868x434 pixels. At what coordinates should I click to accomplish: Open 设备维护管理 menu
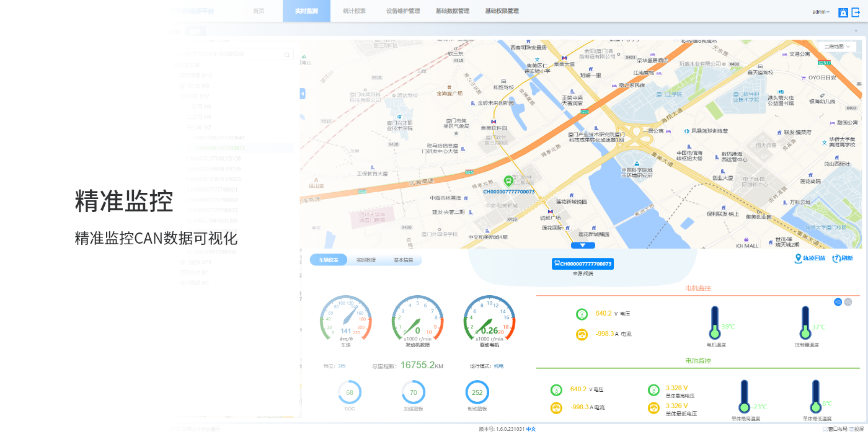(x=403, y=11)
